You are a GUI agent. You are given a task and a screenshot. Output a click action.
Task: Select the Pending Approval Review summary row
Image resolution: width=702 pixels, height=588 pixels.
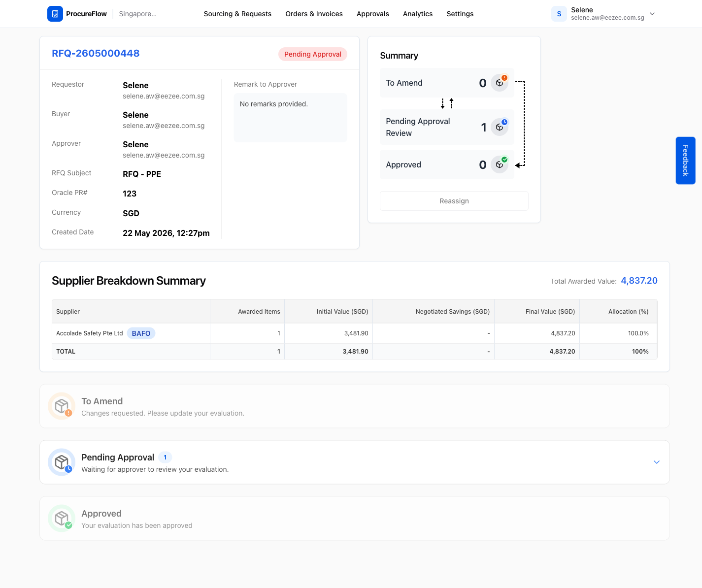tap(447, 127)
